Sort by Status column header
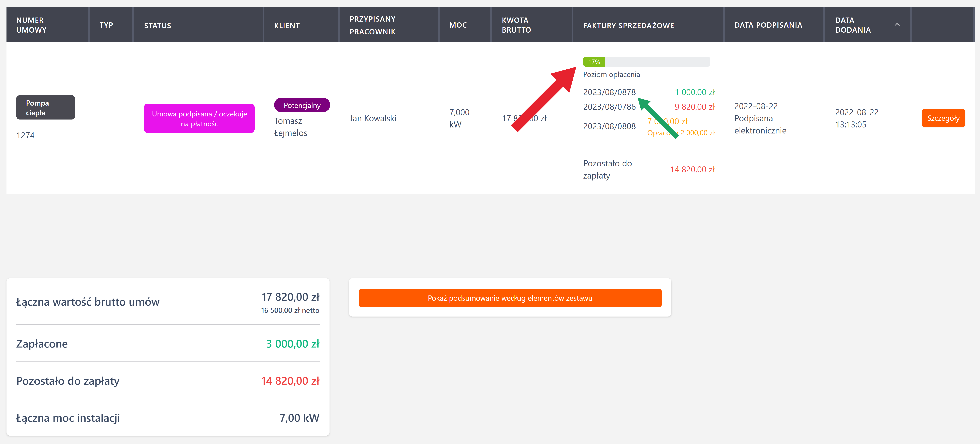Screen dimensions: 980x444 (158, 25)
